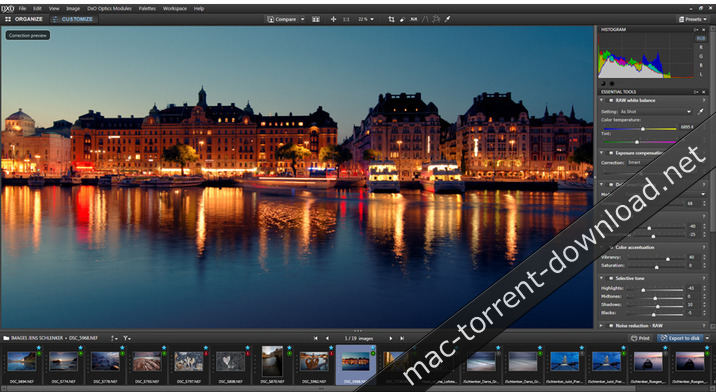716x392 pixels.
Task: Open the 22% zoom level dropdown
Action: point(366,19)
